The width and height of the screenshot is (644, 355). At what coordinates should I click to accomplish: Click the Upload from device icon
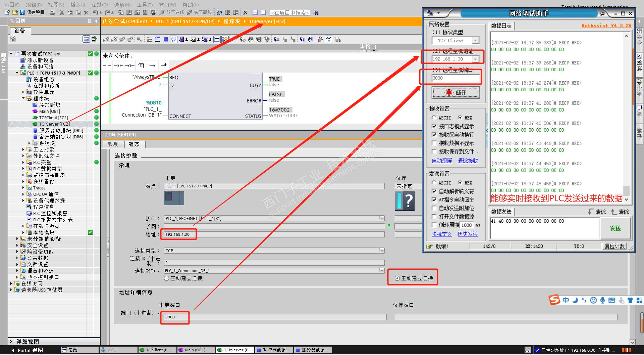pos(137,12)
